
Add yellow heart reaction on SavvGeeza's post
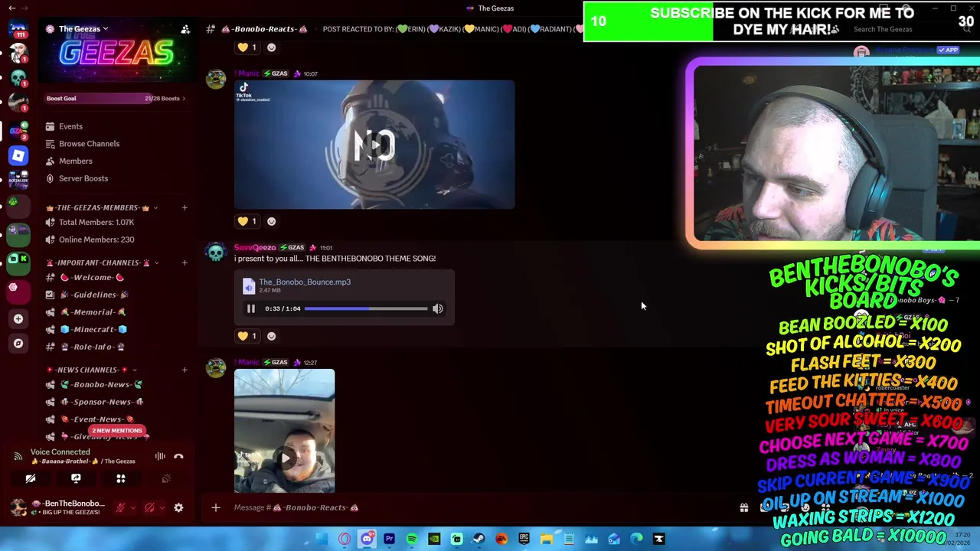pyautogui.click(x=247, y=336)
